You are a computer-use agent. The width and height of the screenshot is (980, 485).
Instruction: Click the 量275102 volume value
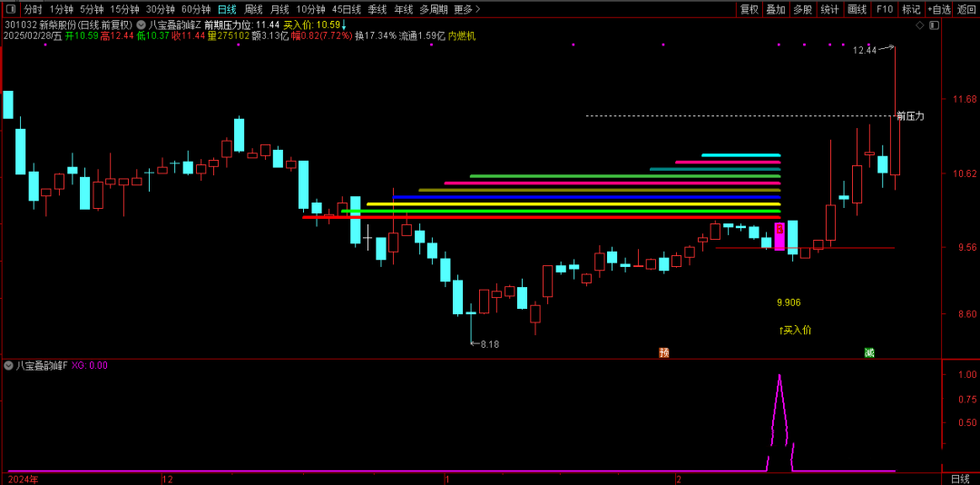coord(229,36)
